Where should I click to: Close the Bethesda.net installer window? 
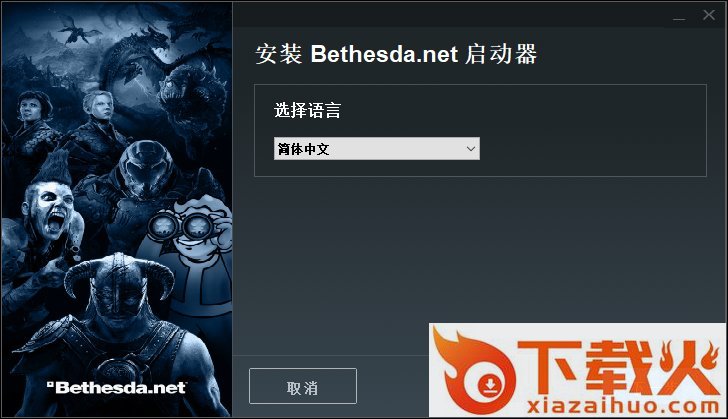click(709, 15)
